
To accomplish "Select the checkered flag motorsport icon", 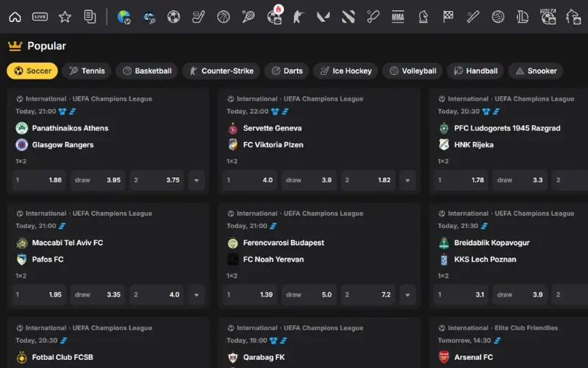I will tap(448, 17).
